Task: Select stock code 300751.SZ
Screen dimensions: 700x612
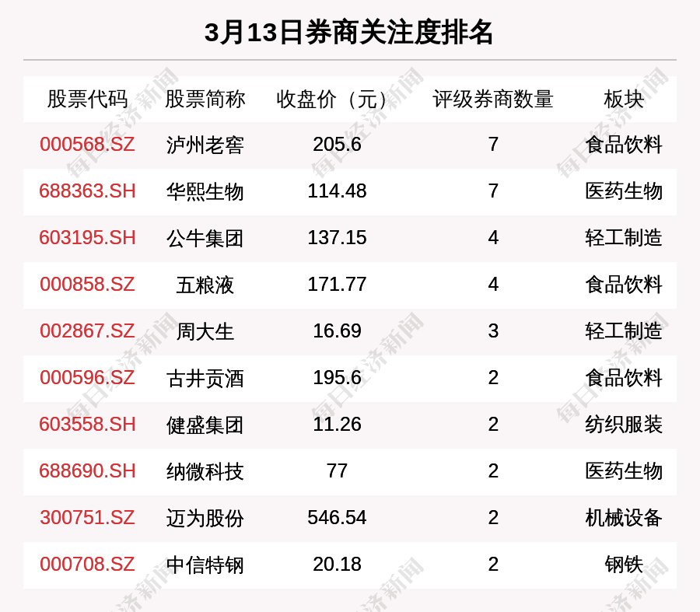Action: point(87,518)
